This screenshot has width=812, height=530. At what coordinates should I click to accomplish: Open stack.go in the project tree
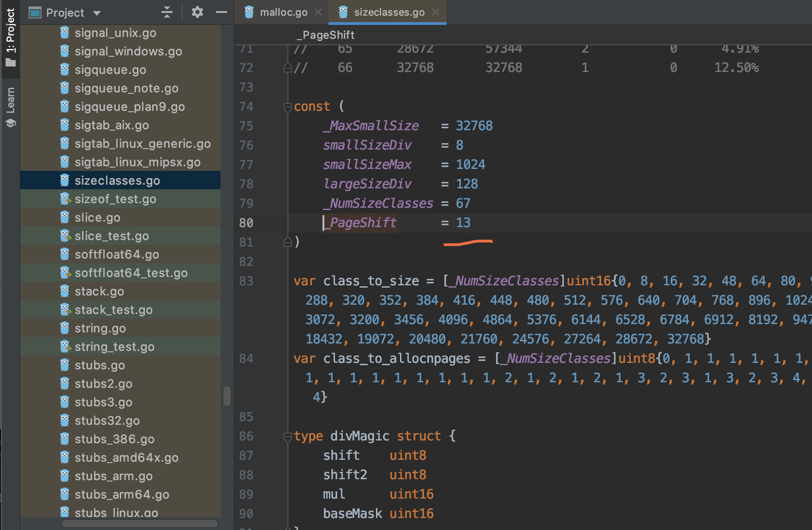click(99, 291)
